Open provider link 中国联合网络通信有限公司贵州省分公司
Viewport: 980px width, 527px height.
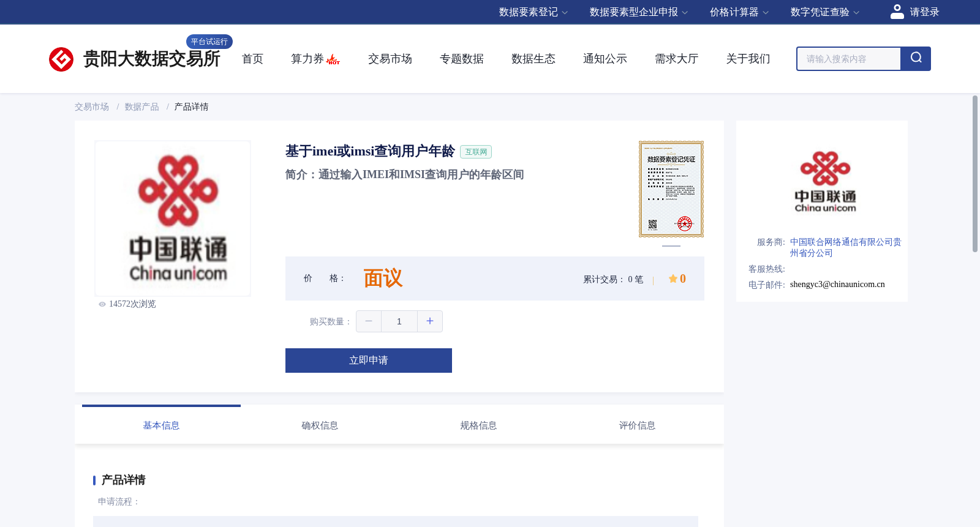click(x=845, y=247)
